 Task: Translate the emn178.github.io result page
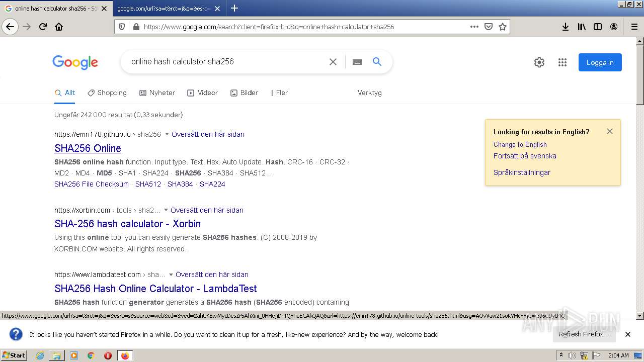click(208, 134)
